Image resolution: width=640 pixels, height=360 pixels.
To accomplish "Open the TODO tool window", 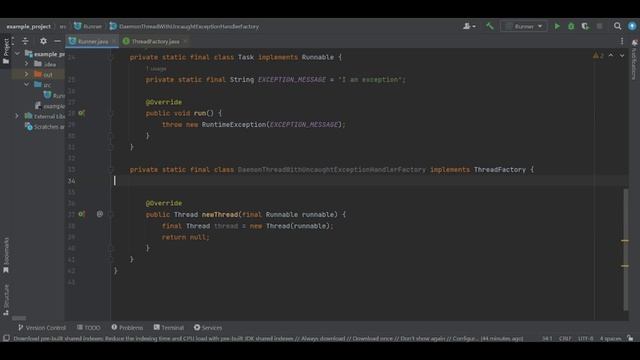I will point(89,328).
